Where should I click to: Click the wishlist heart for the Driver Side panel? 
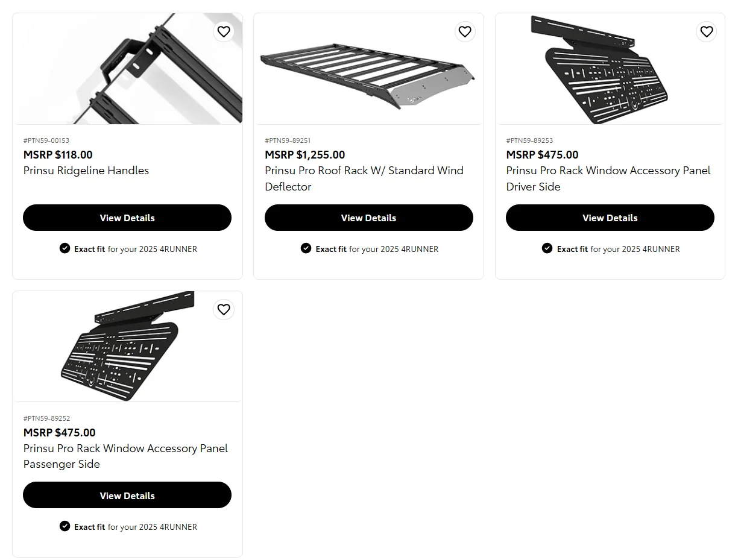tap(706, 31)
